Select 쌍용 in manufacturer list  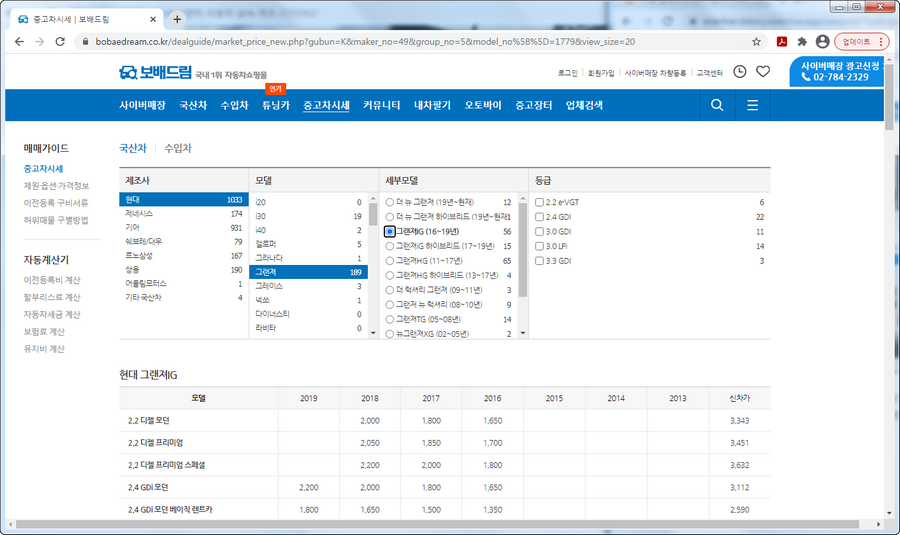[184, 269]
